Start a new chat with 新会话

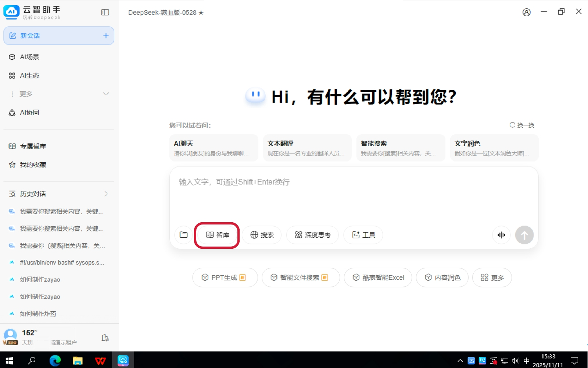[x=59, y=36]
